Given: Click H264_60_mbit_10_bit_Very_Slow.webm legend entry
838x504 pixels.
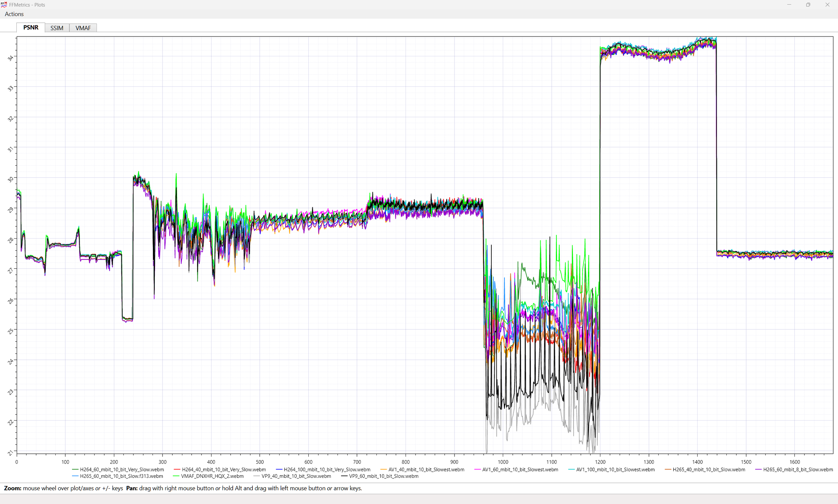Looking at the screenshot, I should pos(122,469).
